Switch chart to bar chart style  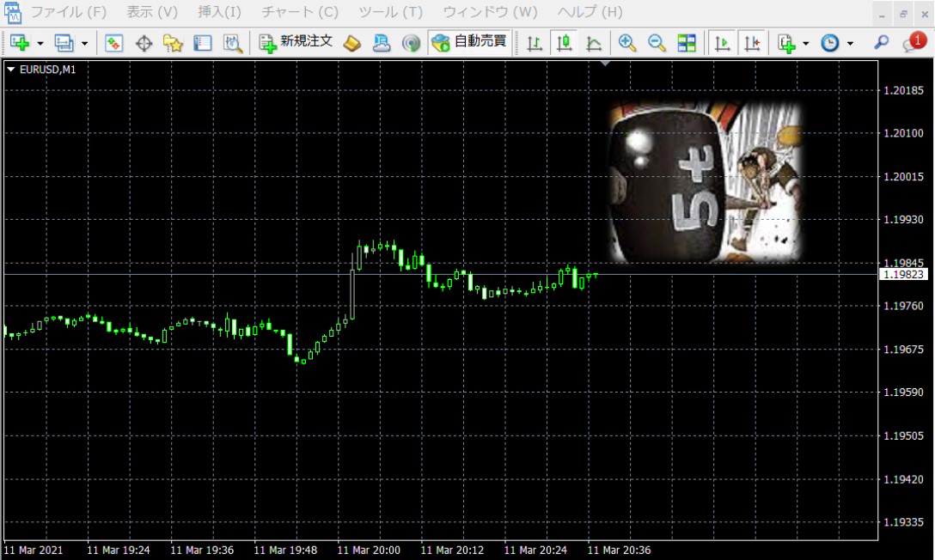click(x=535, y=43)
